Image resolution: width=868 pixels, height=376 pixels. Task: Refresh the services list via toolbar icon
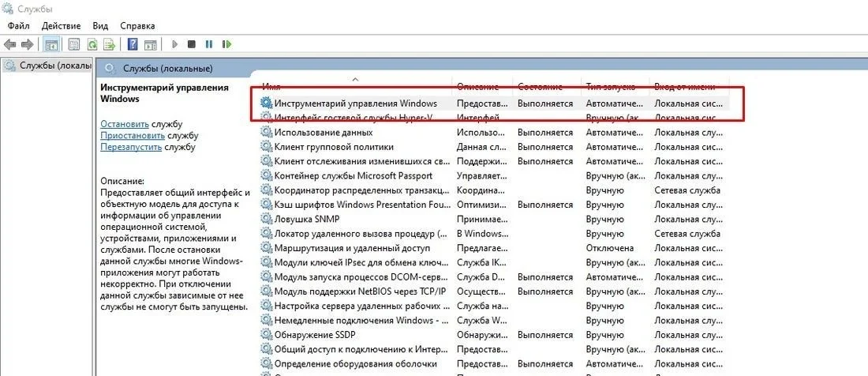click(92, 44)
